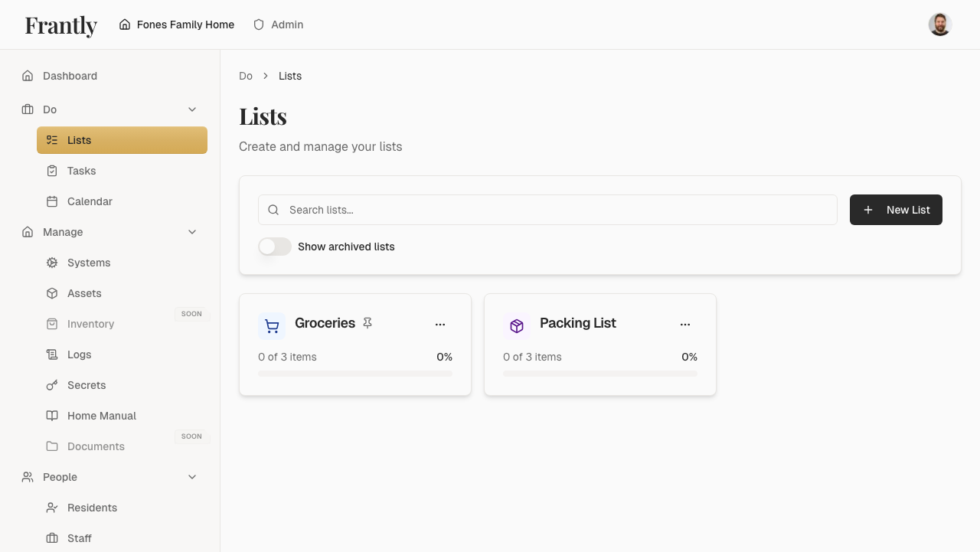The height and width of the screenshot is (552, 980).
Task: Click the Groceries shopping cart icon
Action: pos(272,325)
